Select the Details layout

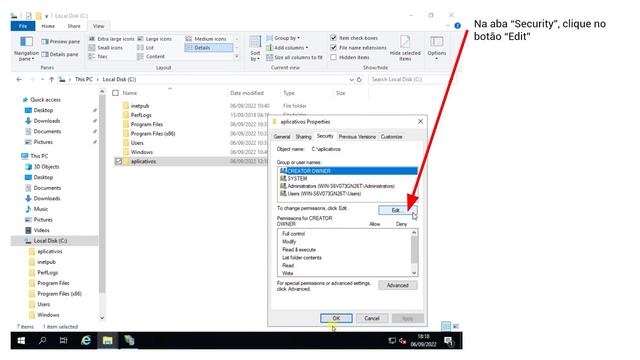(208, 48)
